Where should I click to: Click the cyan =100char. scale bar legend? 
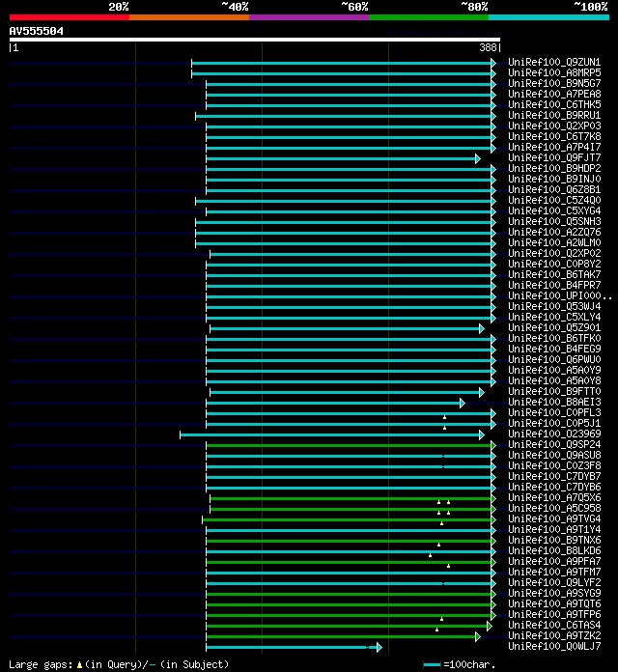432,664
